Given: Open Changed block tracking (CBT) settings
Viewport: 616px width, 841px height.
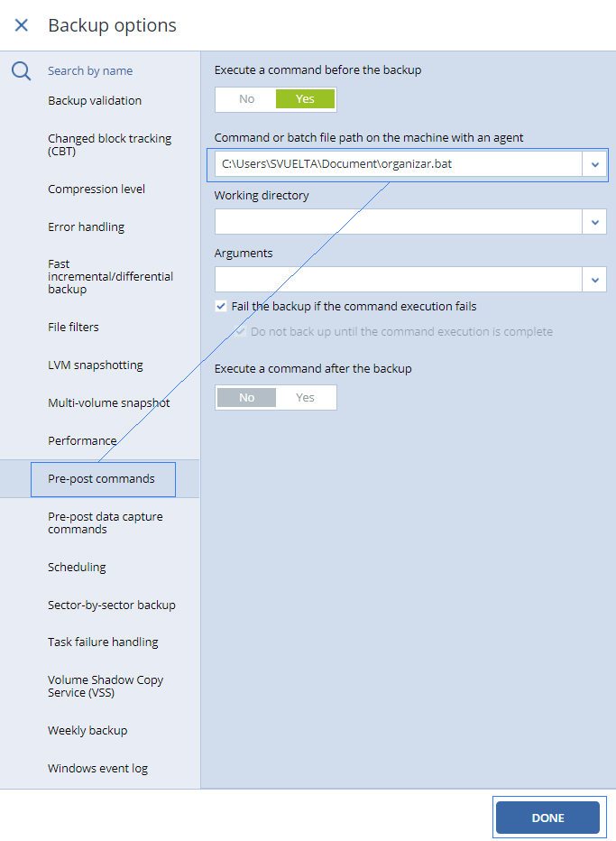Looking at the screenshot, I should [109, 145].
